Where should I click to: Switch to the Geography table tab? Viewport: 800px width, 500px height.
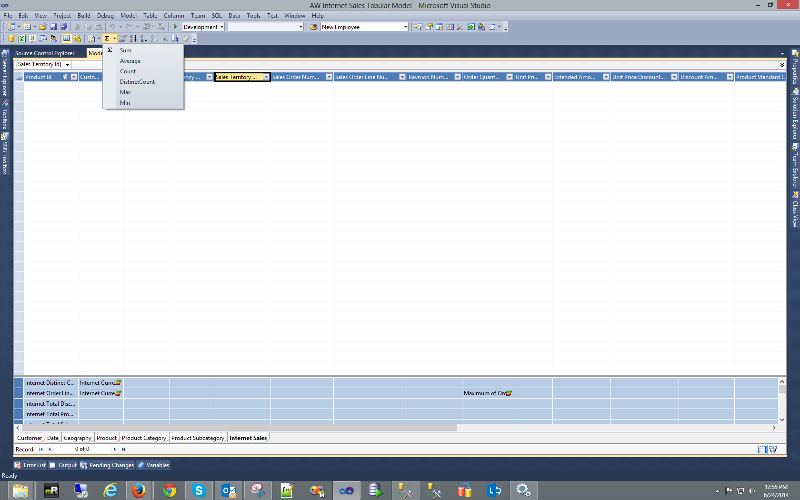tap(78, 438)
